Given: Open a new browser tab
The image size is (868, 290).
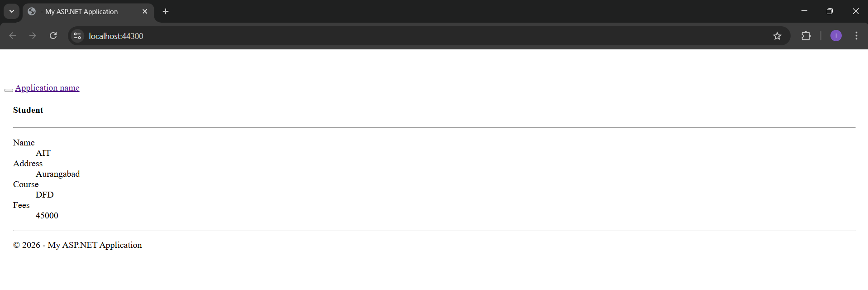Looking at the screenshot, I should 166,11.
